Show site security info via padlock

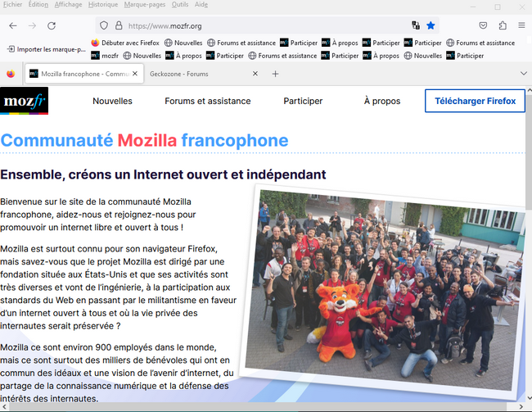pyautogui.click(x=119, y=25)
